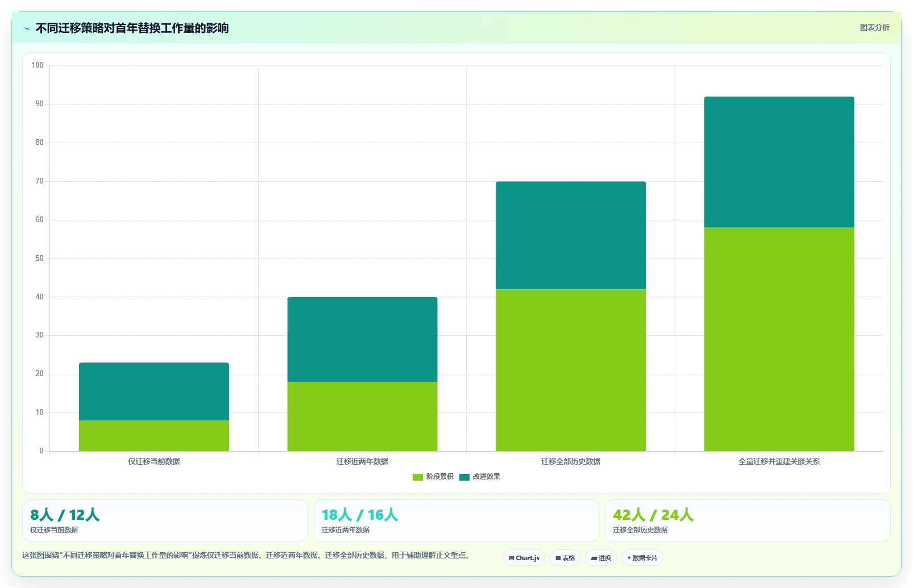This screenshot has height=588, width=913.
Task: Click the 改进效果 legend label text
Action: click(x=487, y=477)
